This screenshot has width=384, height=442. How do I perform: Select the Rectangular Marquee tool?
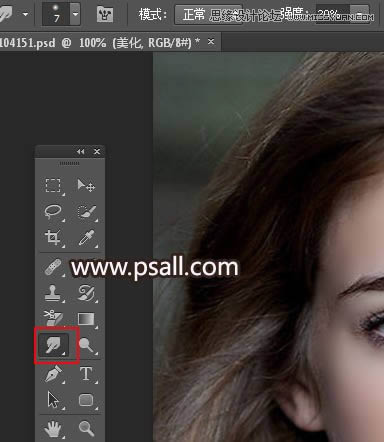click(53, 185)
